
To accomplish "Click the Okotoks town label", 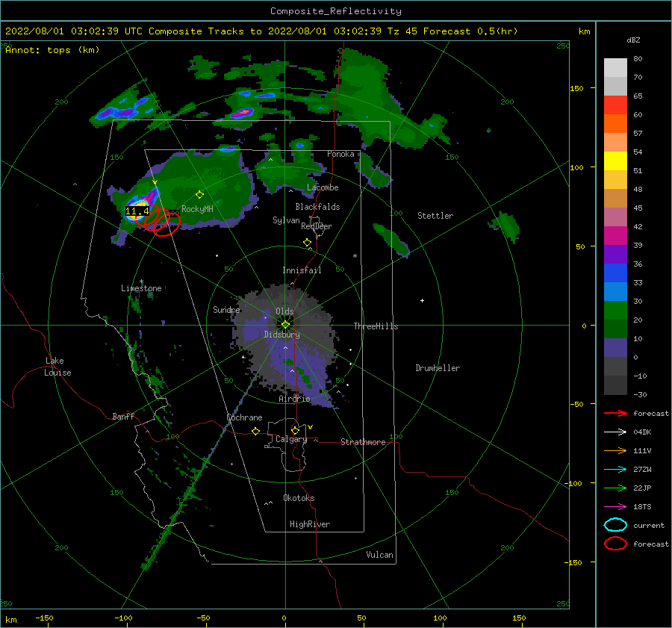I will 299,498.
